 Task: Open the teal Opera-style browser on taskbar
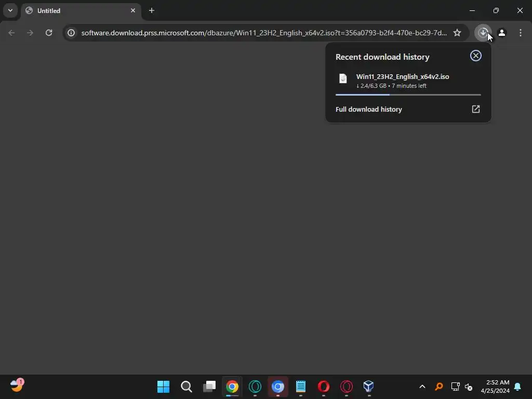(x=255, y=387)
